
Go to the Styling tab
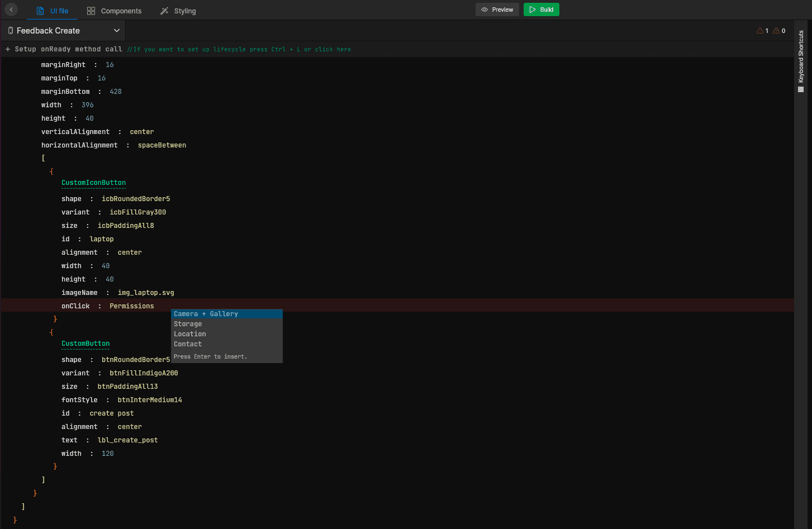pyautogui.click(x=178, y=11)
